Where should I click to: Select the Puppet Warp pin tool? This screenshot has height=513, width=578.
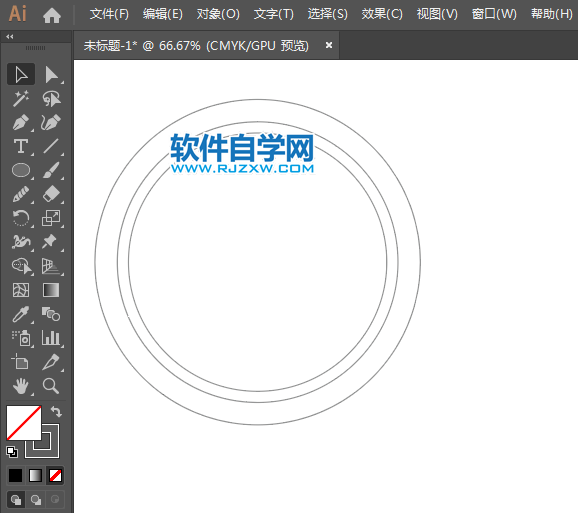click(51, 242)
